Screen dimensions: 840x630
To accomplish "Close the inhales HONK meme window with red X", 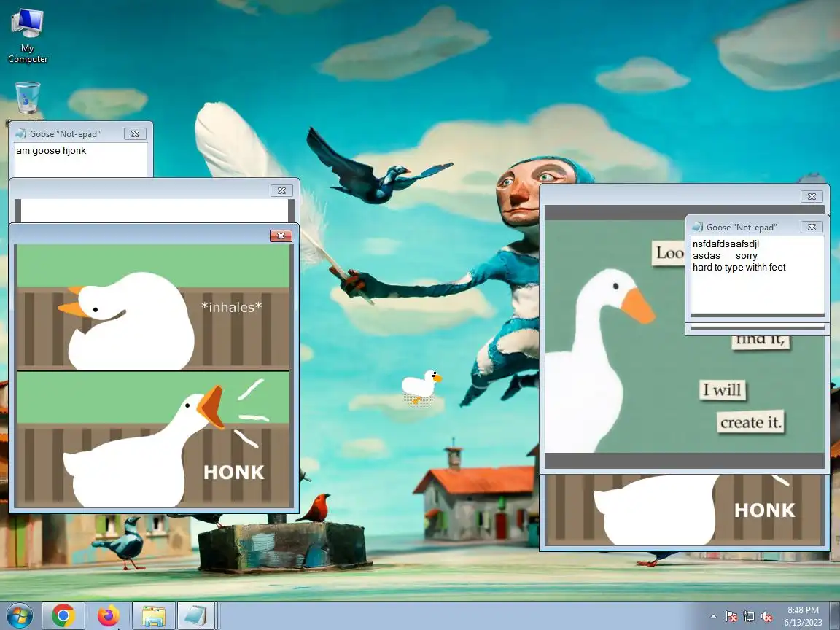I will [x=281, y=236].
